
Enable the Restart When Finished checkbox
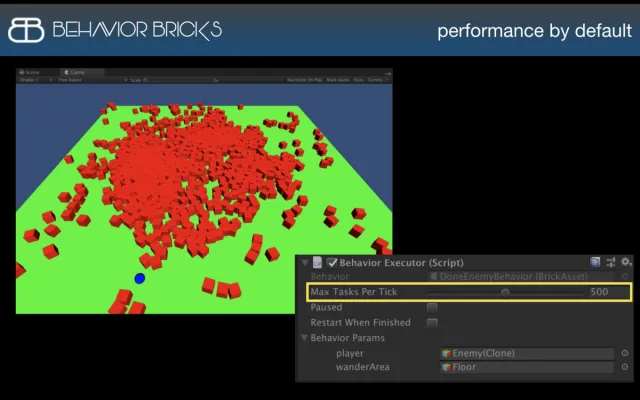pyautogui.click(x=432, y=323)
